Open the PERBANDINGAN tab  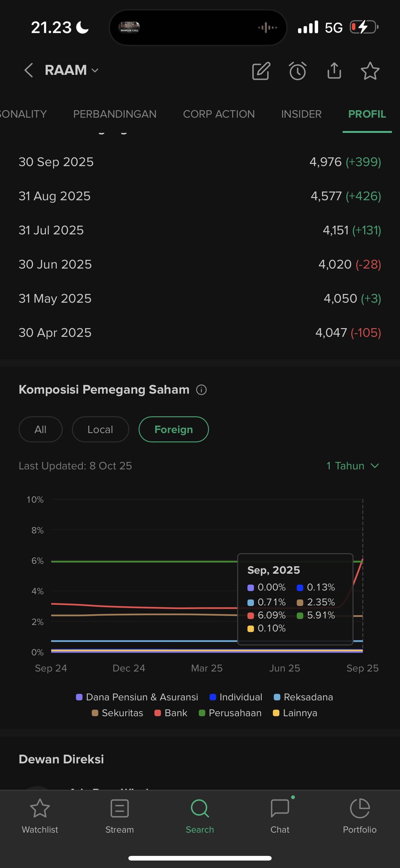(x=115, y=114)
